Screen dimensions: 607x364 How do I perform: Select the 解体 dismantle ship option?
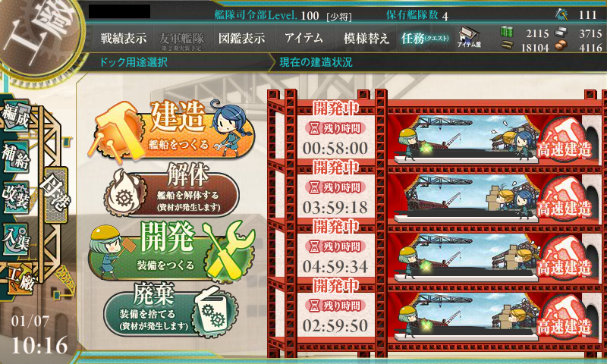coord(171,190)
